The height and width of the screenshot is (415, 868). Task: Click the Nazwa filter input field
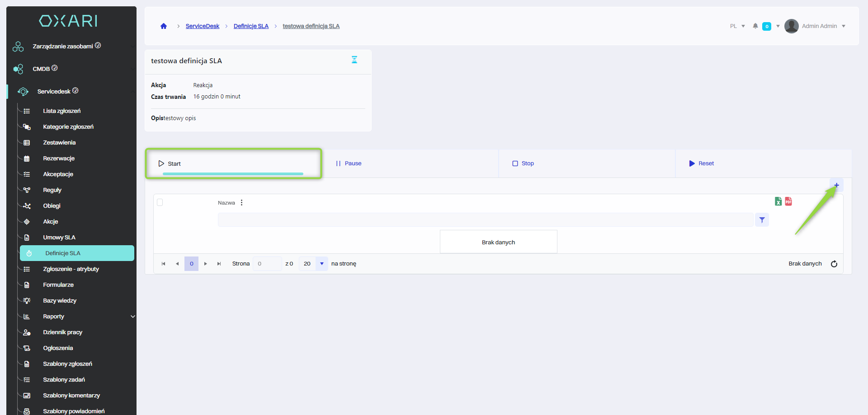coord(485,220)
